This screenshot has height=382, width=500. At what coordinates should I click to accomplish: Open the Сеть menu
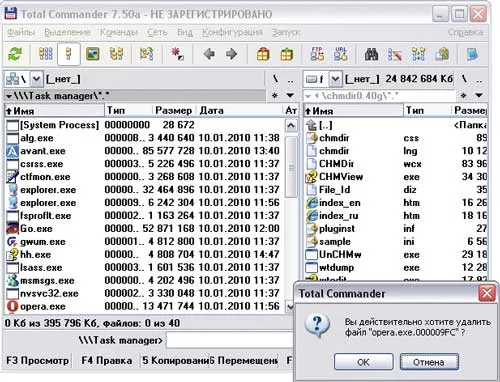tap(157, 32)
